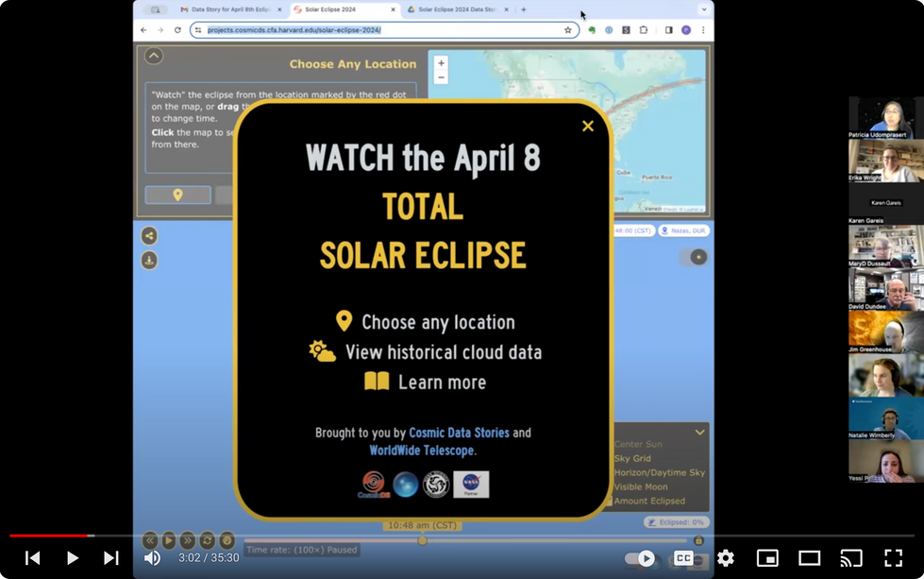Open the WorldWide Telescope link

coord(421,451)
